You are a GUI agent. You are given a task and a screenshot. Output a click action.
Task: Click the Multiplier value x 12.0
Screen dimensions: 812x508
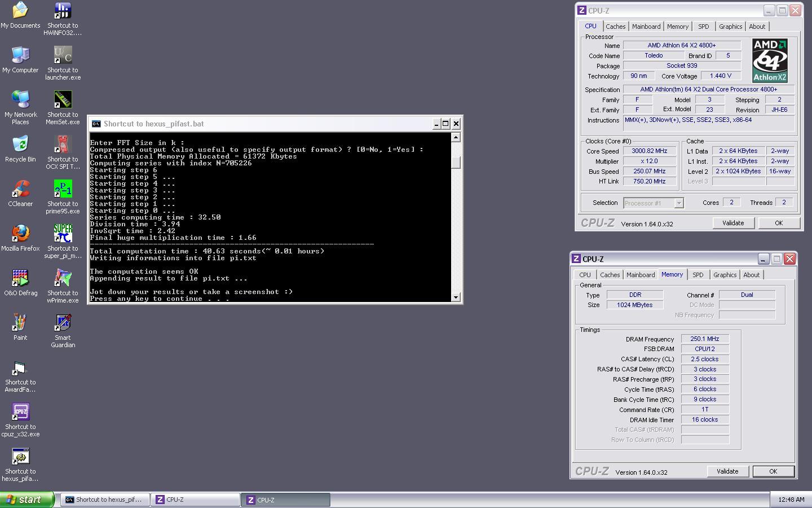(649, 161)
